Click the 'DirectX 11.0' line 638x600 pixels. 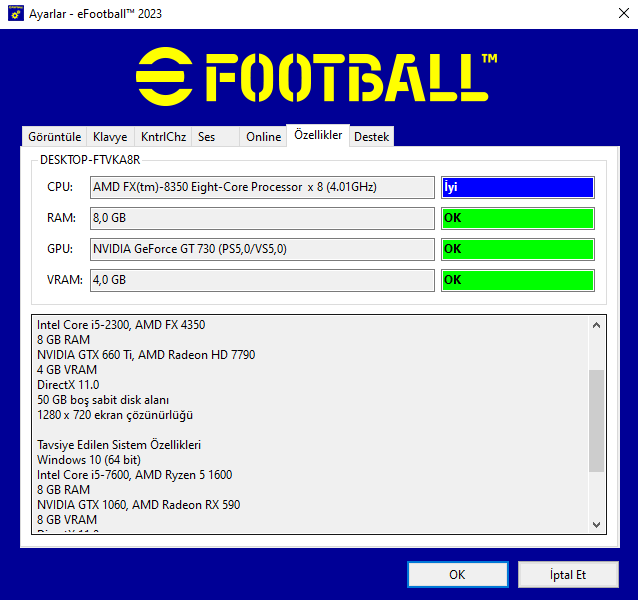coord(68,385)
